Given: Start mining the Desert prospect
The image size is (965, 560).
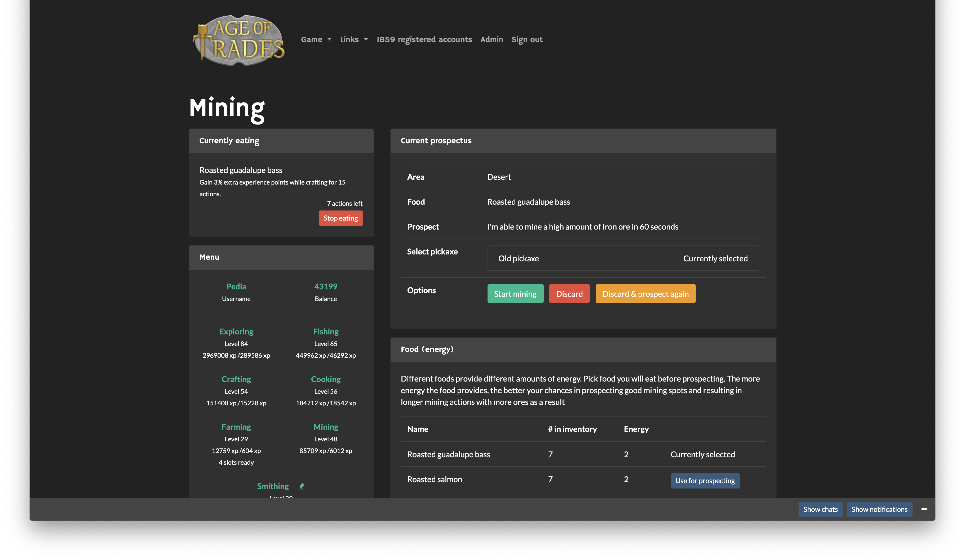Looking at the screenshot, I should click(515, 294).
